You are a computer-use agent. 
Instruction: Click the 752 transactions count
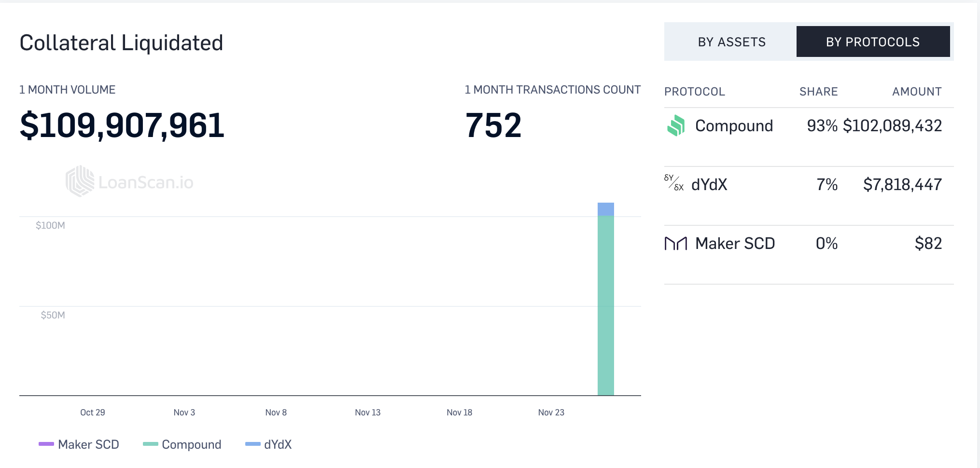coord(493,125)
